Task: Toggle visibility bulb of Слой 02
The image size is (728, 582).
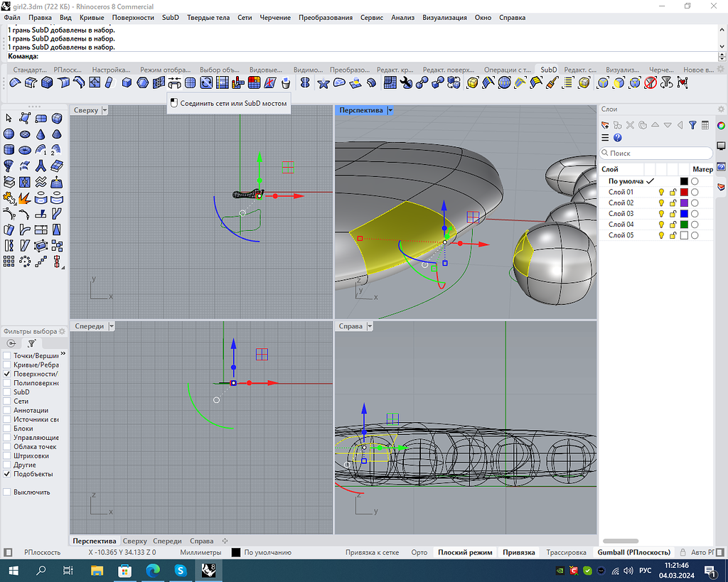Action: click(x=660, y=203)
